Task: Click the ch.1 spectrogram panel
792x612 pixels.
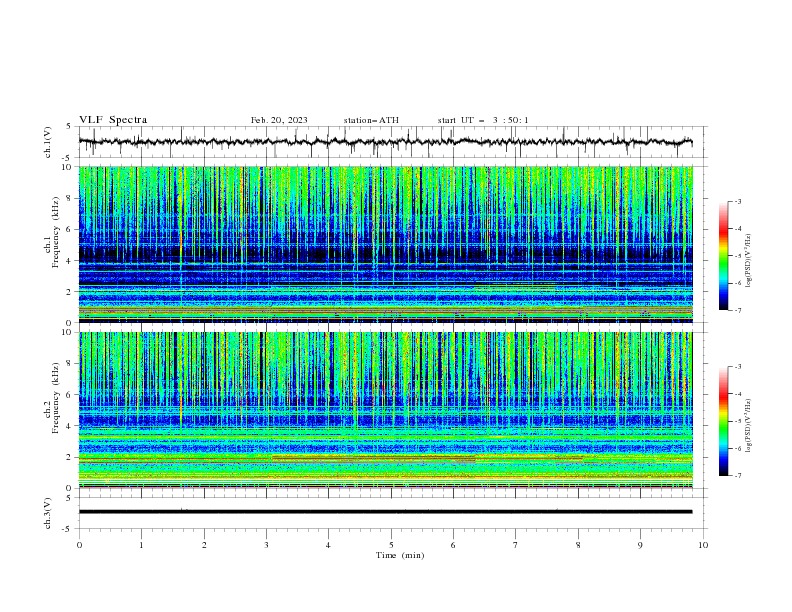Action: [385, 244]
